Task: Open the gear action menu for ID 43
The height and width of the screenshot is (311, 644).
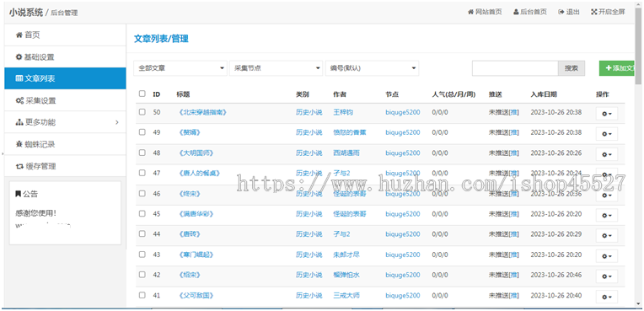Action: (x=607, y=256)
